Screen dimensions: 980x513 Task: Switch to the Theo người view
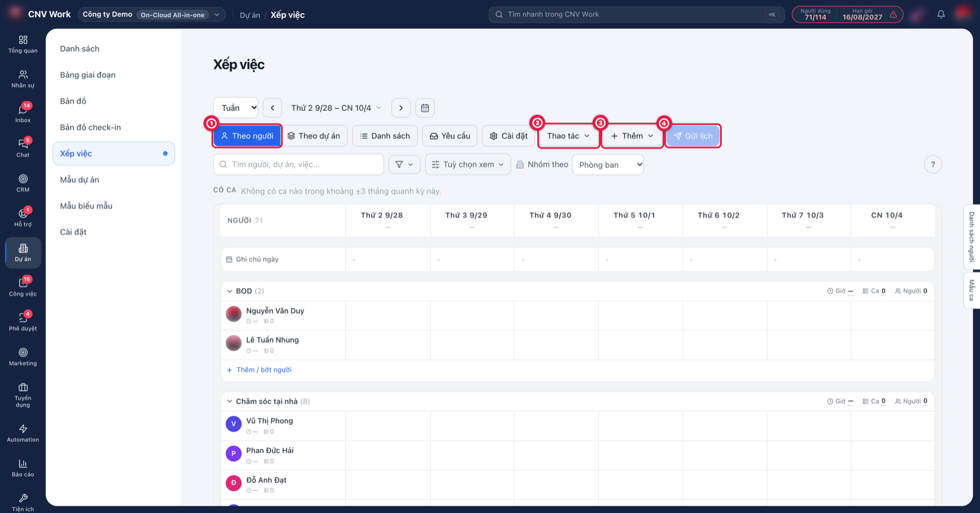247,136
